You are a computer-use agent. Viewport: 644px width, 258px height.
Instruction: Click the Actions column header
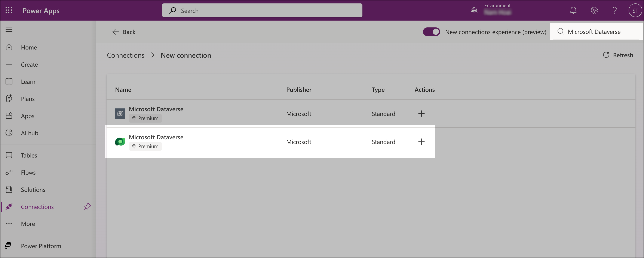click(424, 90)
